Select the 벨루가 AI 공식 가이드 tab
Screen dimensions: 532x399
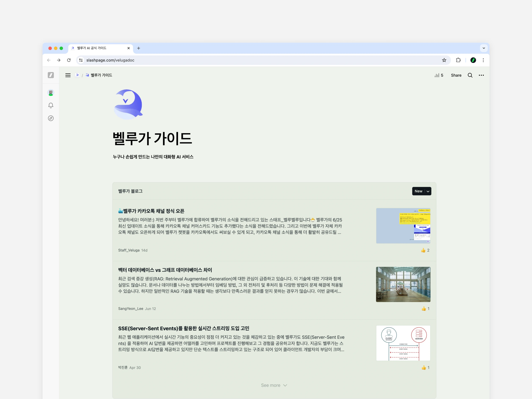click(101, 48)
